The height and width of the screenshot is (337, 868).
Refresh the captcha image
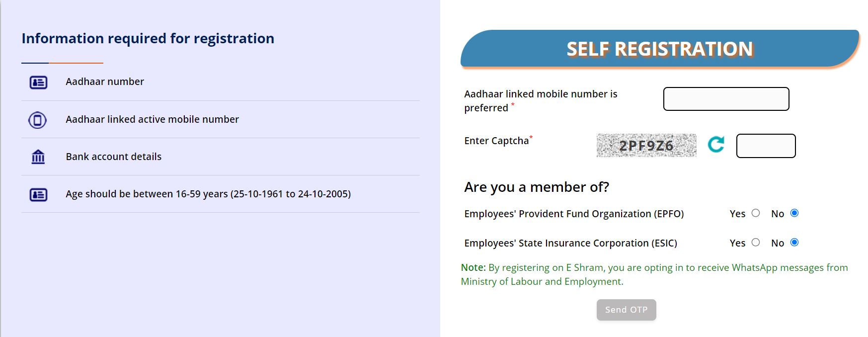click(716, 145)
